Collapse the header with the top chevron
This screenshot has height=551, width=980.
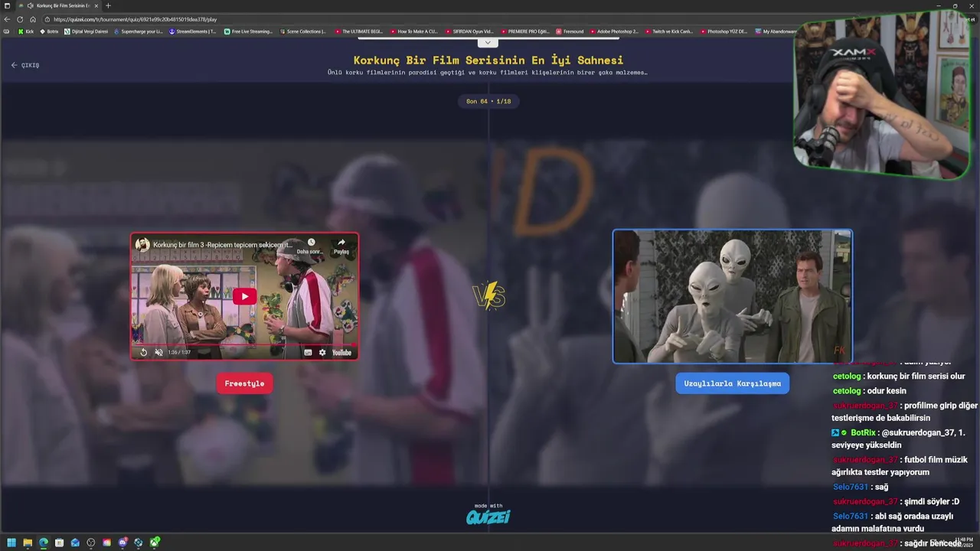coord(487,43)
